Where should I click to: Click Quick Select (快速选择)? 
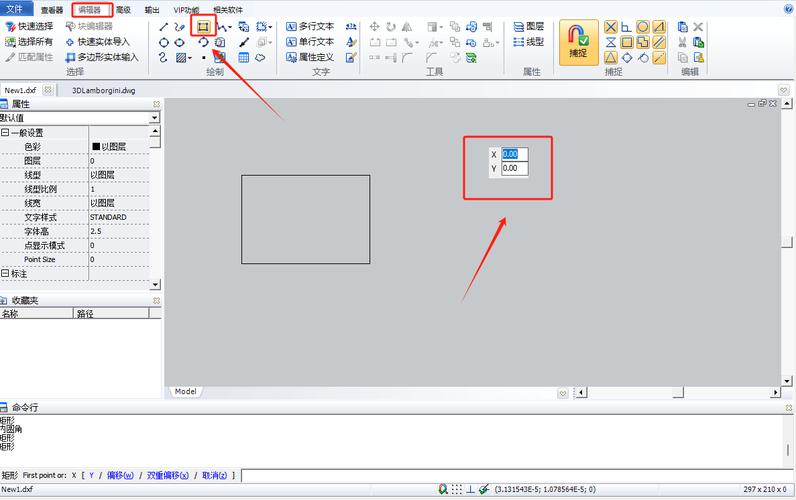[29, 26]
